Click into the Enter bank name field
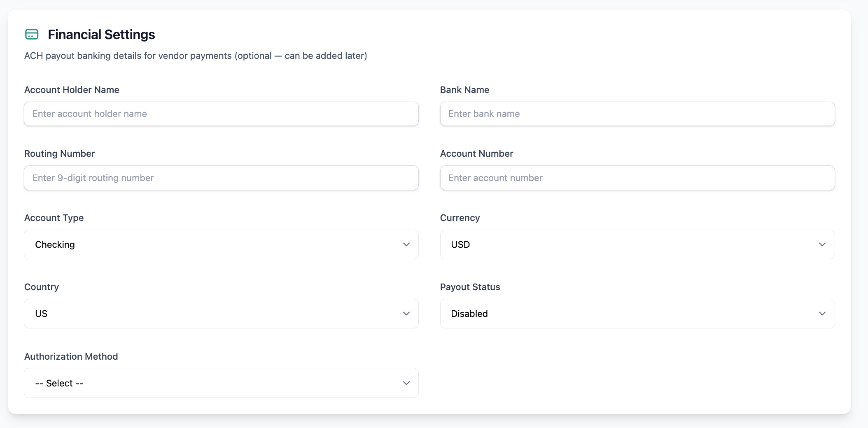The image size is (868, 428). 637,114
